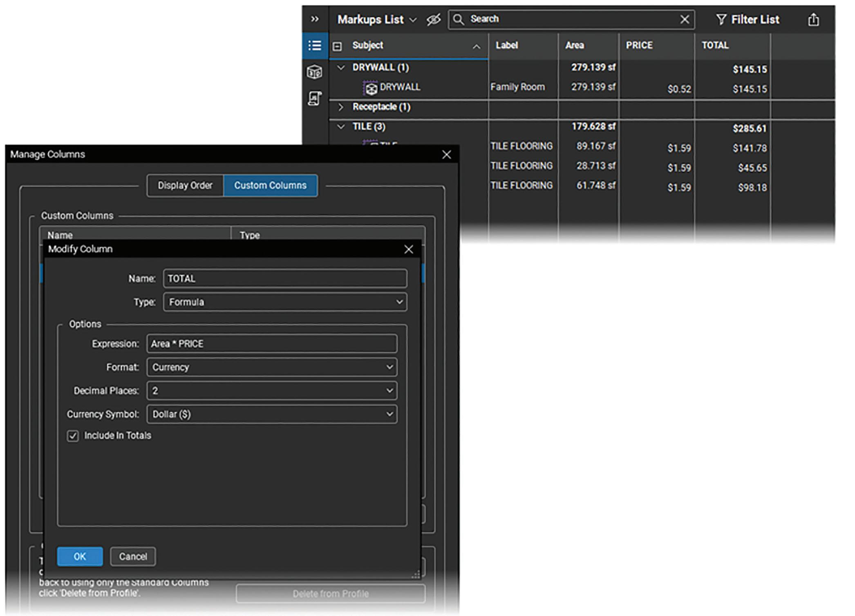Viewport: 855px width, 616px height.
Task: Confirm with the OK button
Action: [80, 556]
